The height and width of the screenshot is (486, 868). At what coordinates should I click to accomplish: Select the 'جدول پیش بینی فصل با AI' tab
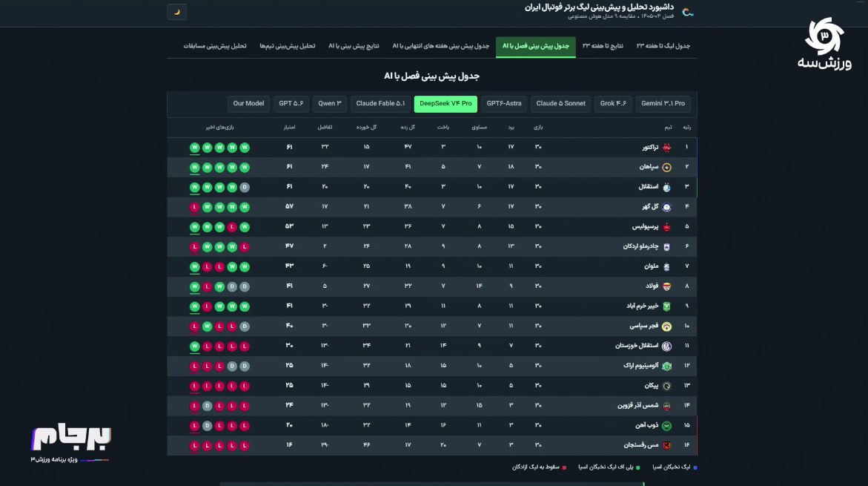(536, 47)
